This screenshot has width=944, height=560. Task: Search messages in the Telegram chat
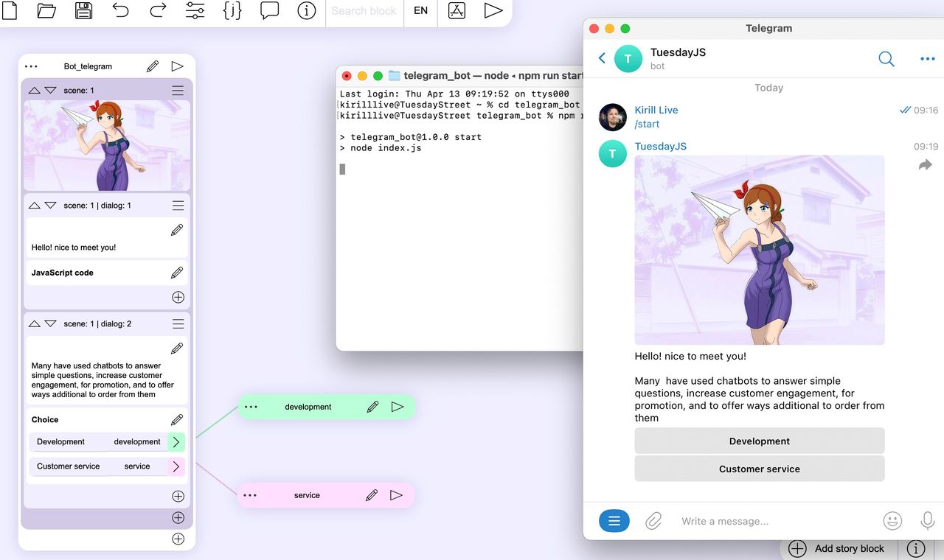(886, 59)
